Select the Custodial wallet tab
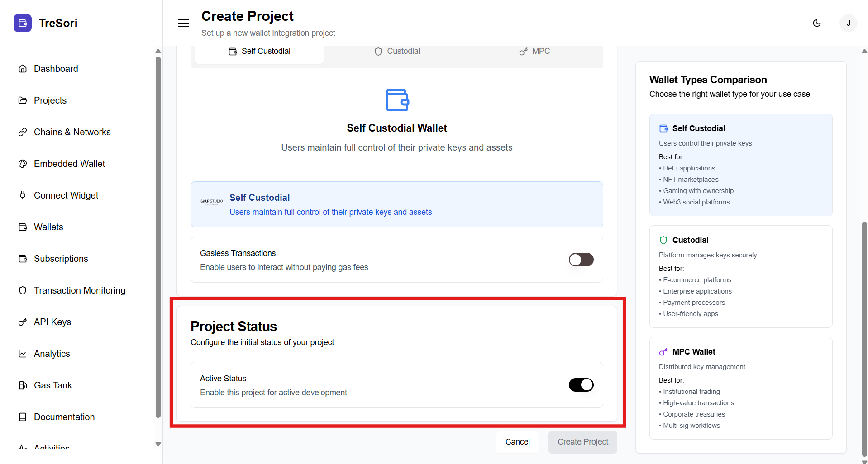 click(x=397, y=52)
